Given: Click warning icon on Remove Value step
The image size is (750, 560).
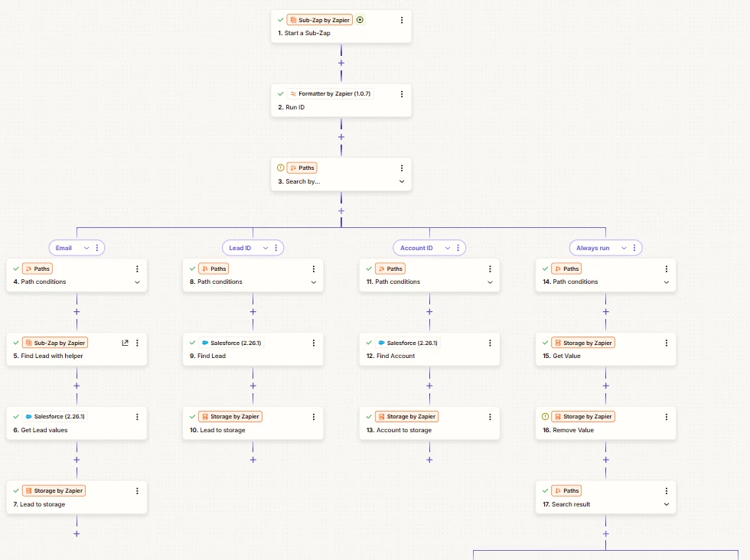Looking at the screenshot, I should pos(545,416).
